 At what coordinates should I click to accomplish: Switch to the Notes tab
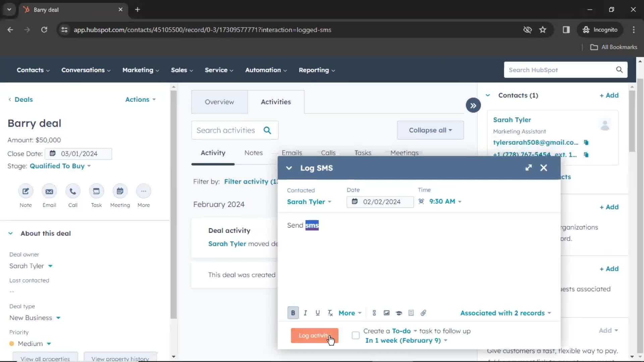point(254,153)
